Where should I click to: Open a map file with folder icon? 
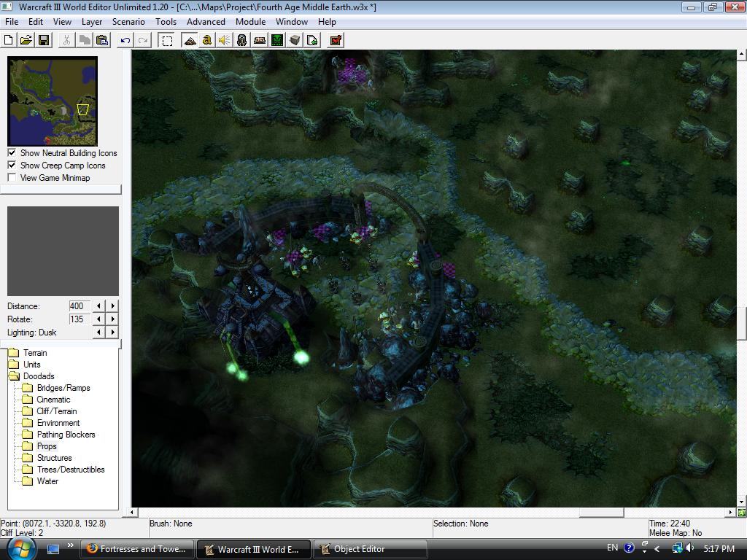(x=26, y=41)
